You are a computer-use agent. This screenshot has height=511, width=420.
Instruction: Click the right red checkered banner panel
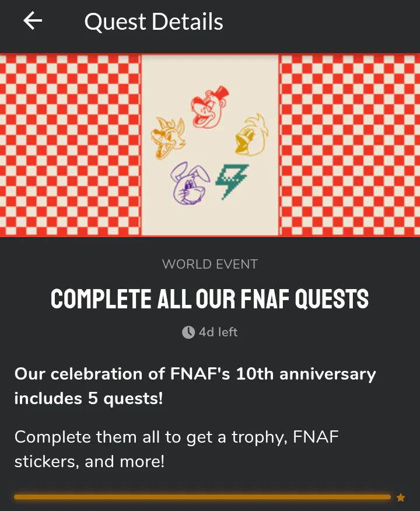pyautogui.click(x=350, y=145)
